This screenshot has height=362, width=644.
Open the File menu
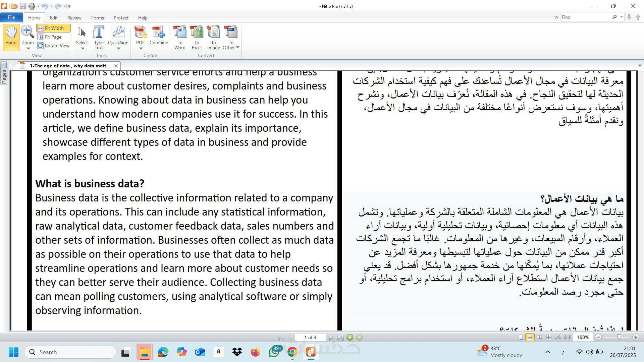(x=11, y=17)
